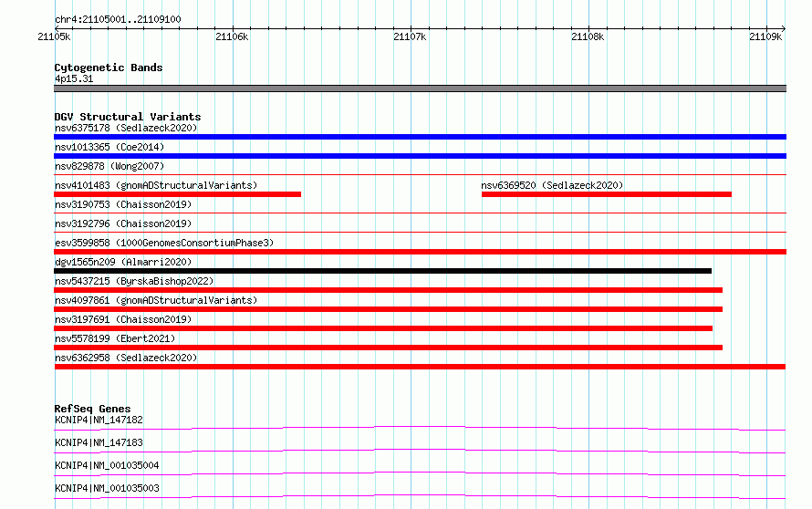
Task: Click the red bar of nsv5437215
Action: pos(388,290)
